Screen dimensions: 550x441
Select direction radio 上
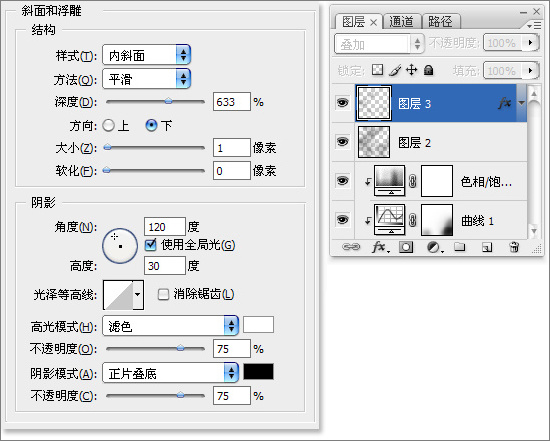pos(109,125)
